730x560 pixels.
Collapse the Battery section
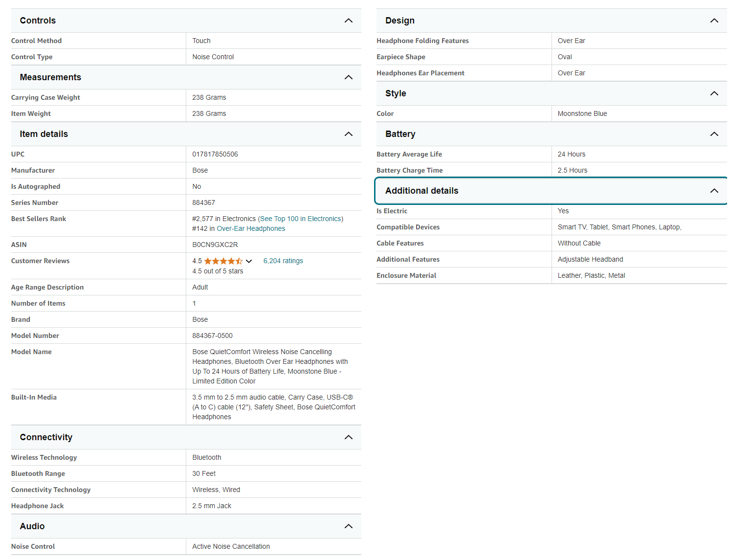pos(552,134)
